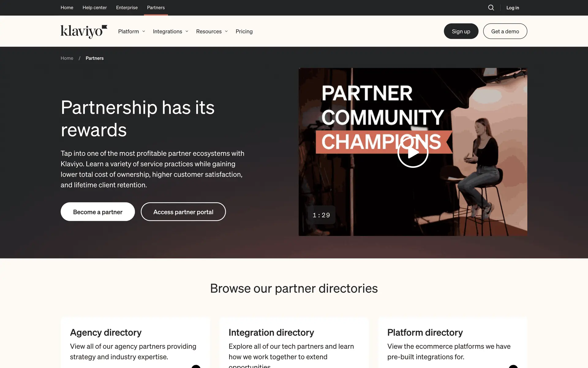Expand the Integrations dropdown menu

tap(171, 31)
